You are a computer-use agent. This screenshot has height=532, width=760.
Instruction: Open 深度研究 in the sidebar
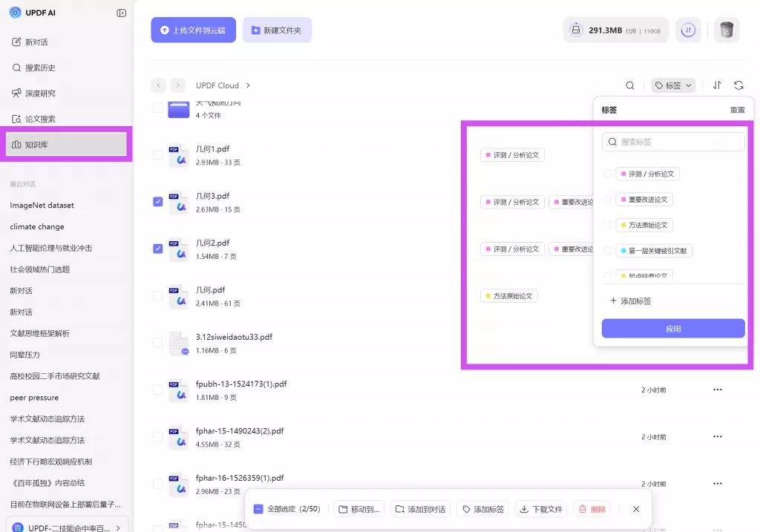(40, 93)
